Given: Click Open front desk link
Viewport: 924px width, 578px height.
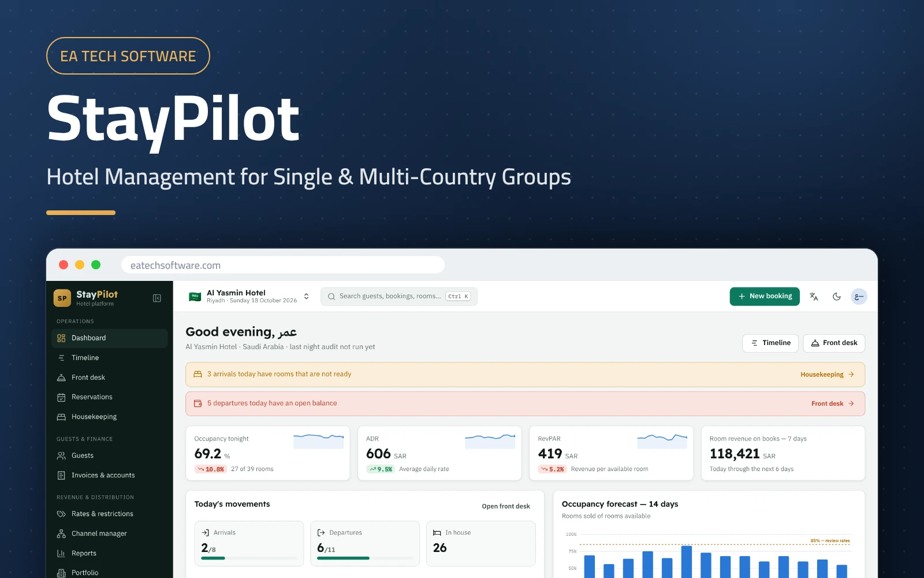Looking at the screenshot, I should point(506,506).
